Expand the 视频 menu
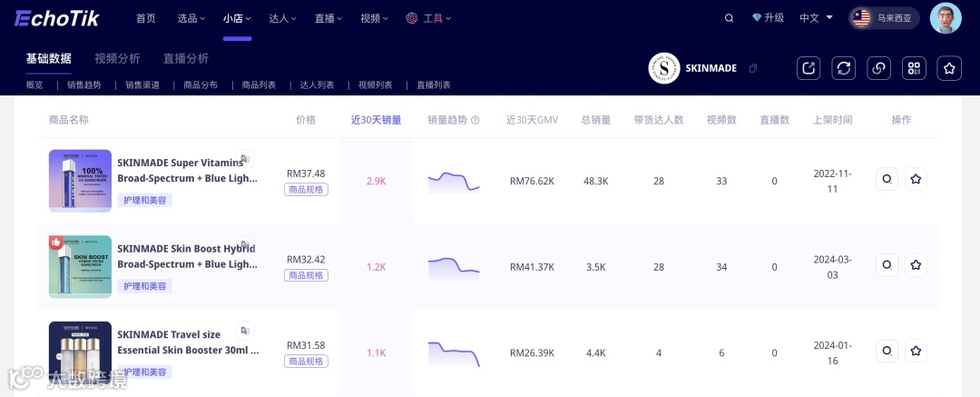The width and height of the screenshot is (980, 397). (x=374, y=18)
